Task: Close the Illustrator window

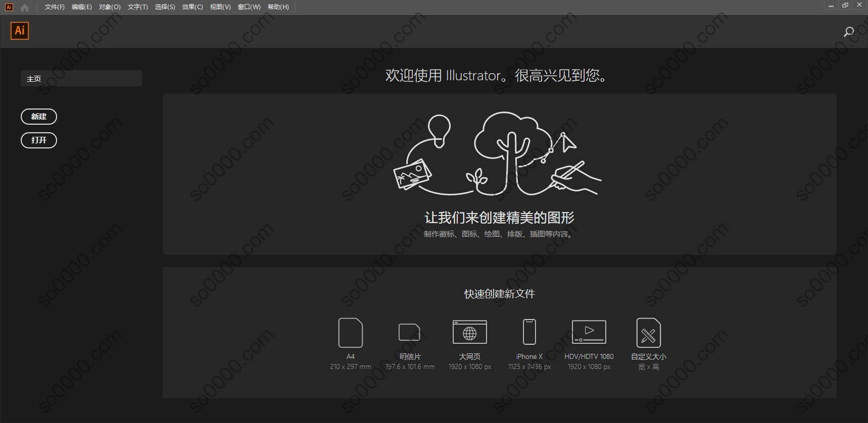Action: click(859, 5)
